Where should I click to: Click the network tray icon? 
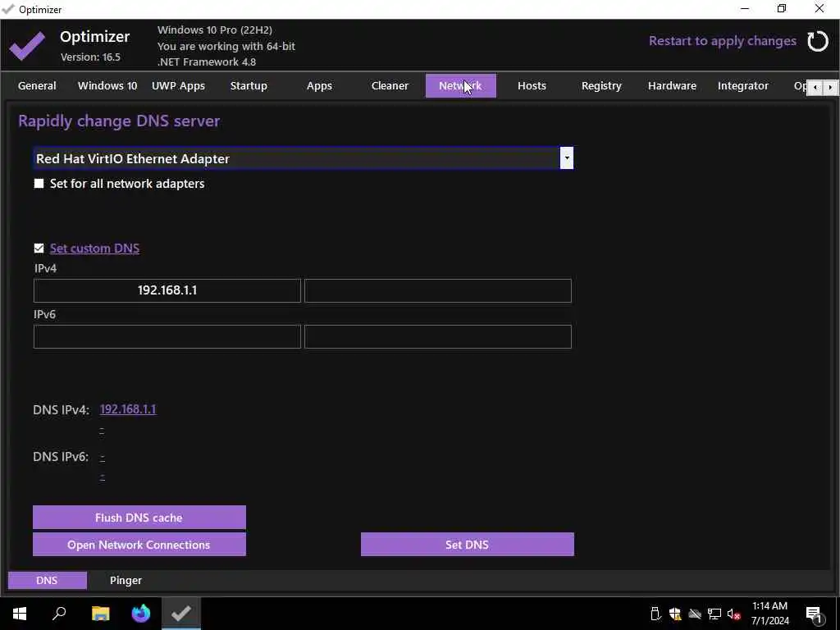tap(714, 614)
